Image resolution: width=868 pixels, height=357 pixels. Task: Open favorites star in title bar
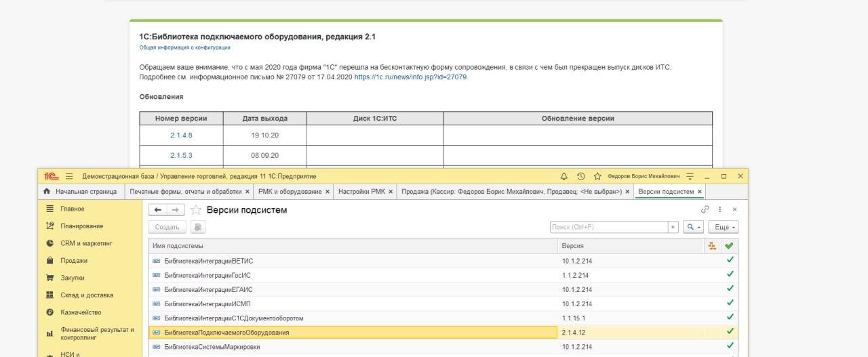pyautogui.click(x=597, y=175)
